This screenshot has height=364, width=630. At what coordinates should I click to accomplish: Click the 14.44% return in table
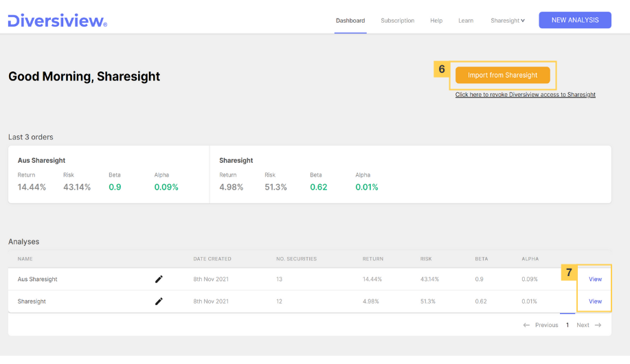(372, 280)
